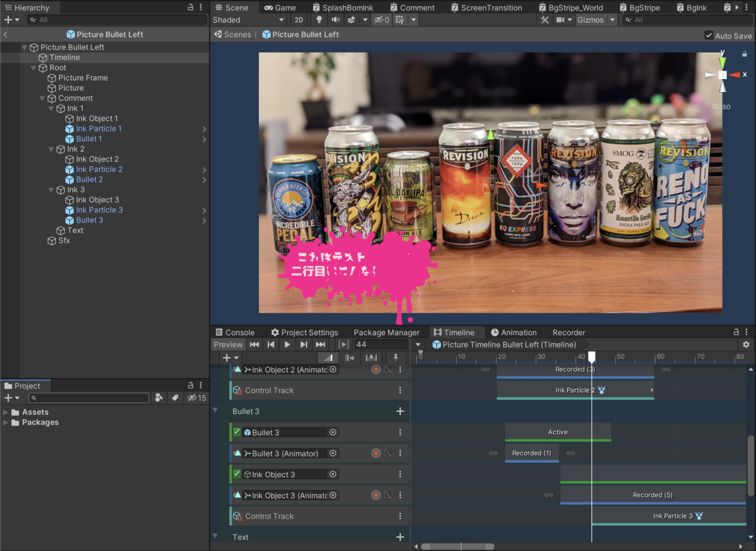The image size is (756, 551).
Task: Click the timeline horizontal scrollbar thumb
Action: point(457,546)
